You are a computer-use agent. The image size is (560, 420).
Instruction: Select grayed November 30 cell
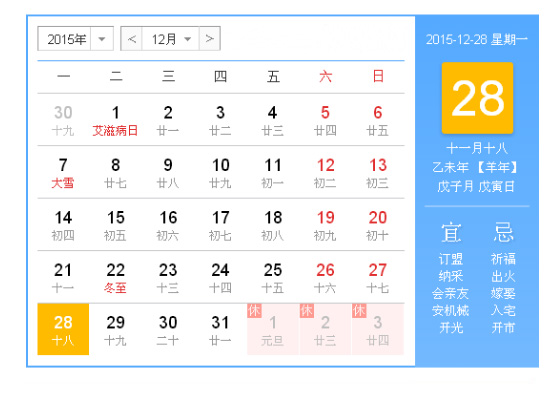point(63,120)
